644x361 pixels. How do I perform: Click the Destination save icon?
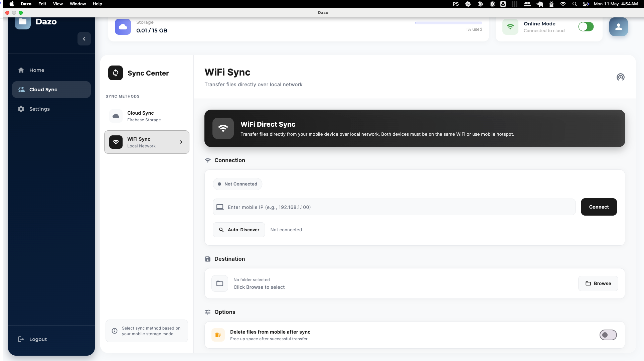[208, 259]
